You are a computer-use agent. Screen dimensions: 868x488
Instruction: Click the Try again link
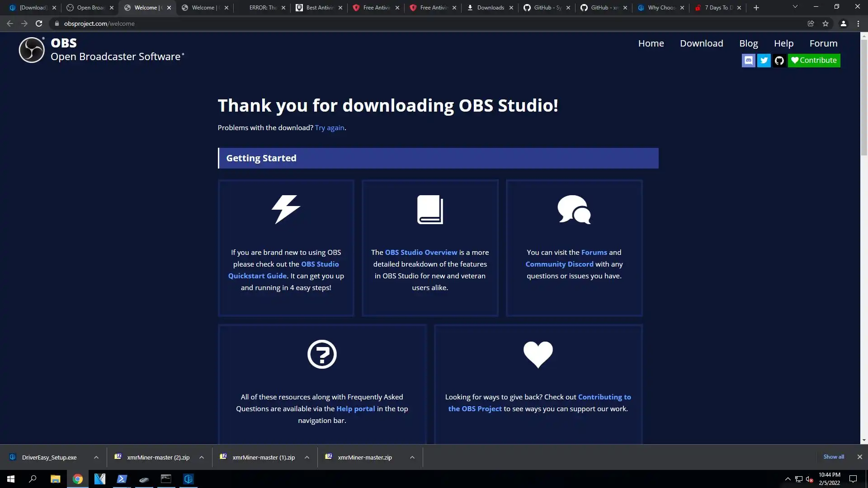(330, 128)
